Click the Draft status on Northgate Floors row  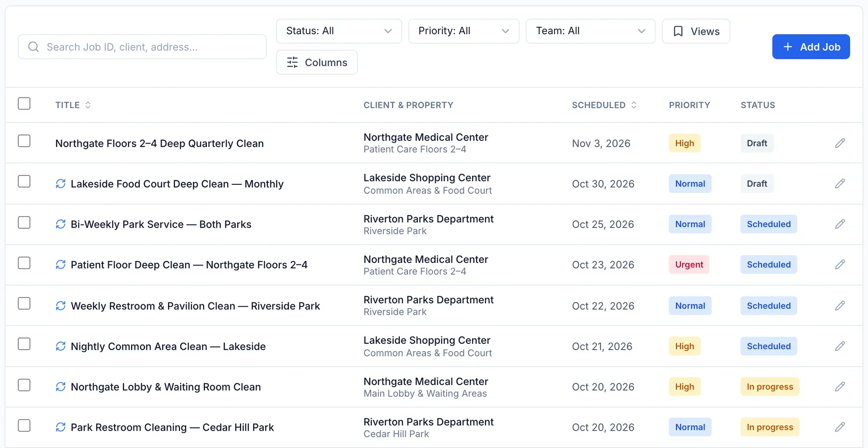point(757,143)
